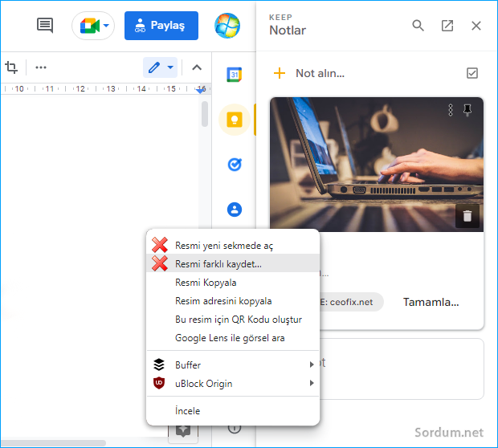498x448 pixels.
Task: Search notes in Keep panel
Action: pyautogui.click(x=418, y=26)
